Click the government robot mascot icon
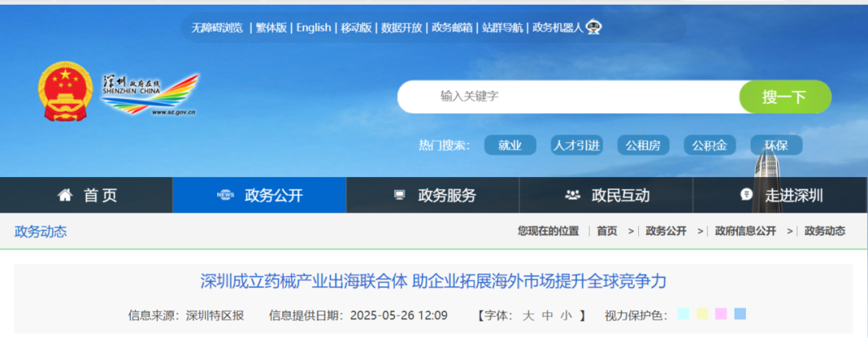 click(x=594, y=27)
